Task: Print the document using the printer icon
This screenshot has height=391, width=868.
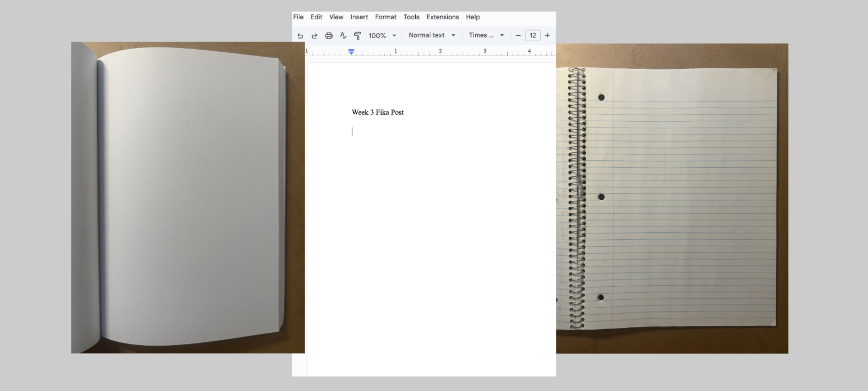Action: pyautogui.click(x=329, y=36)
